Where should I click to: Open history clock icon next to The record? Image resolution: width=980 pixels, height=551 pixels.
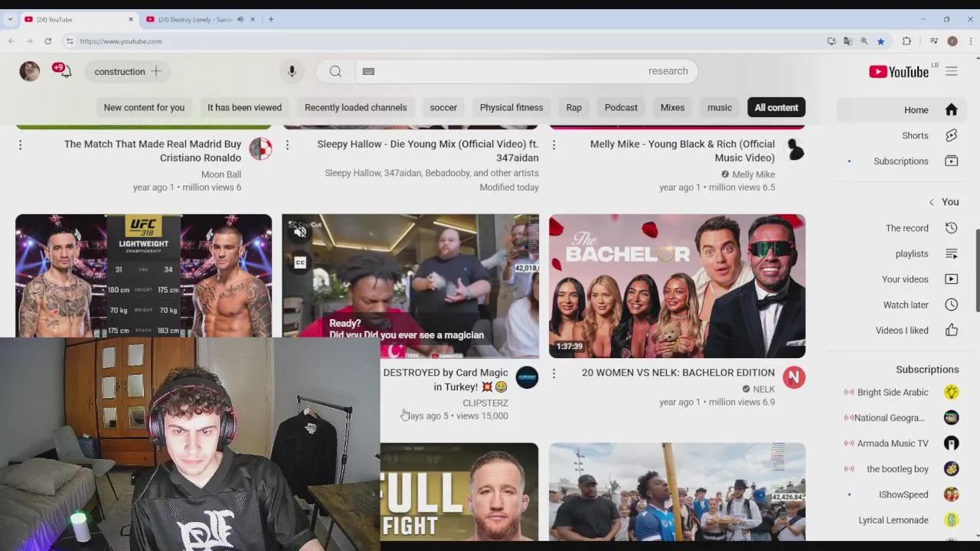(952, 228)
